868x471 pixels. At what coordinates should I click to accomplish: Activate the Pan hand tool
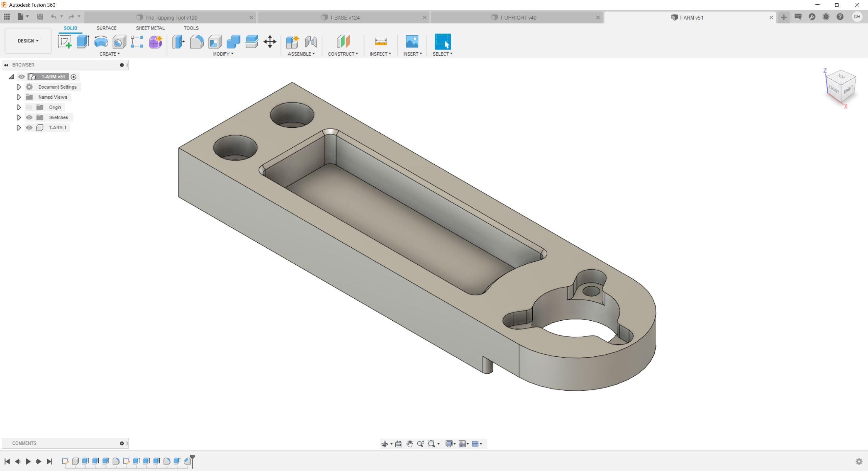(x=410, y=444)
